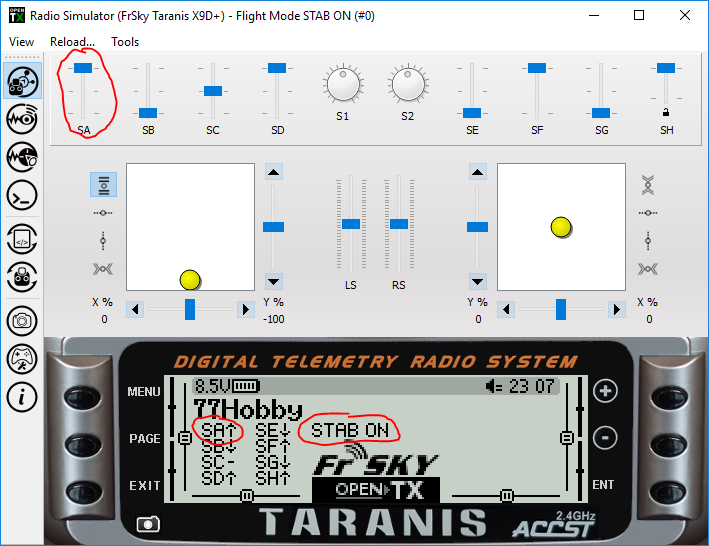Click right stick X right arrow
The image size is (709, 546).
pos(617,310)
